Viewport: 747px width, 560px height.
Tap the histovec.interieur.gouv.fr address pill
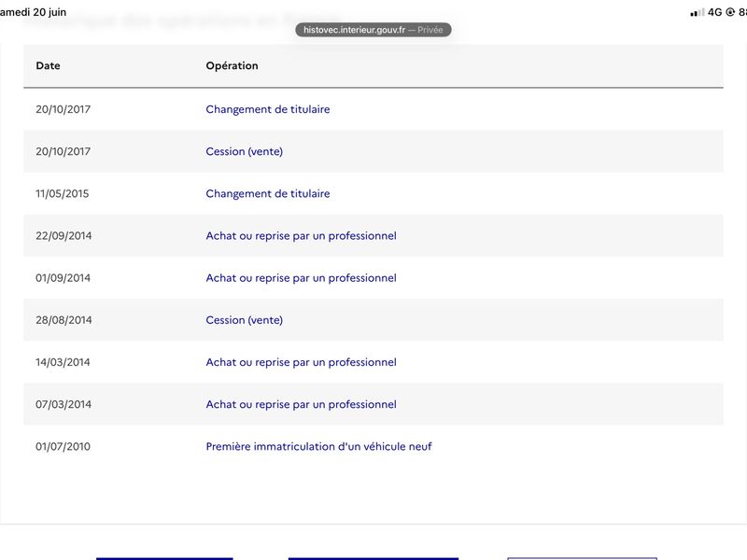point(373,30)
